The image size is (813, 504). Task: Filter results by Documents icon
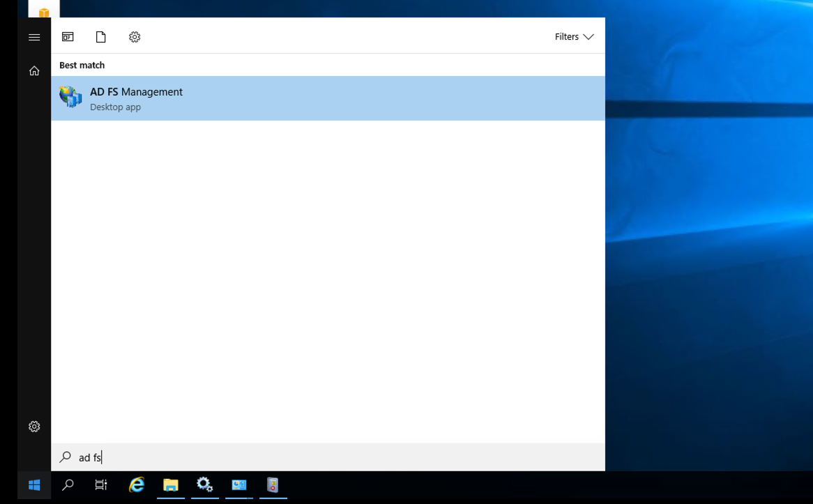tap(100, 37)
